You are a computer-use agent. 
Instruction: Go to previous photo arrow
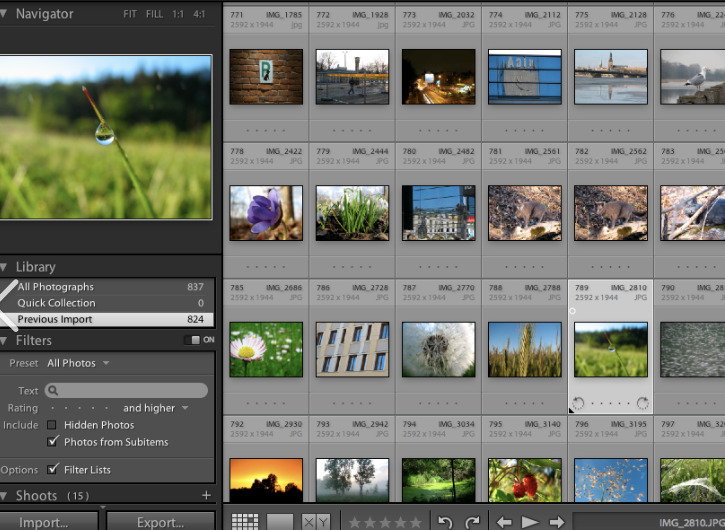504,522
